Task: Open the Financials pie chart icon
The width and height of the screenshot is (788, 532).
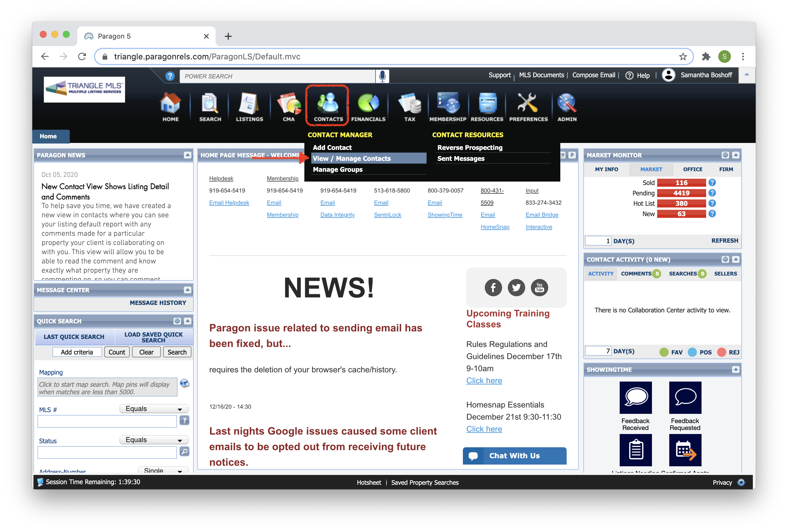Action: click(368, 103)
